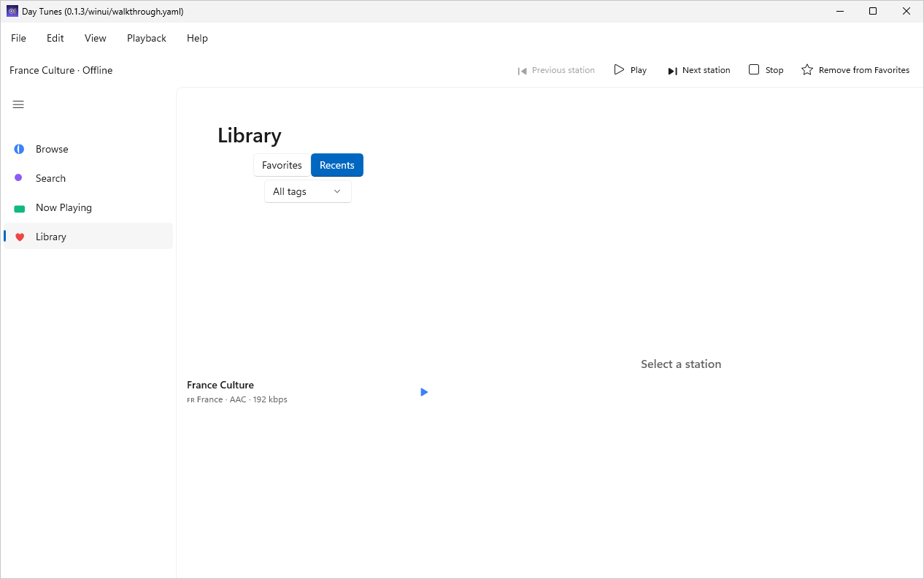The image size is (924, 579).
Task: Open the File menu
Action: click(x=18, y=38)
